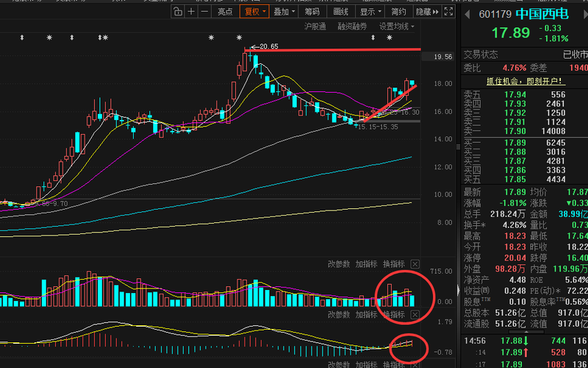
Task: Click the leftmost diamond event marker
Action: [x=22, y=38]
